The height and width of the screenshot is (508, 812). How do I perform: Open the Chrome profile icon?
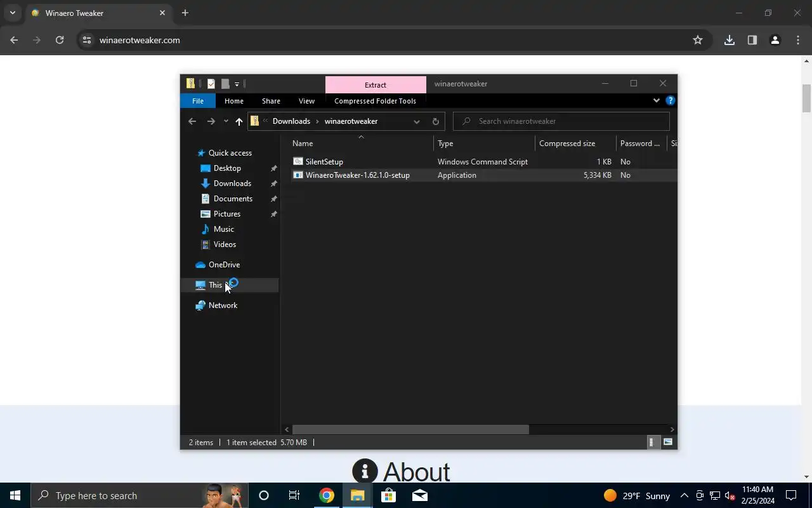[775, 40]
